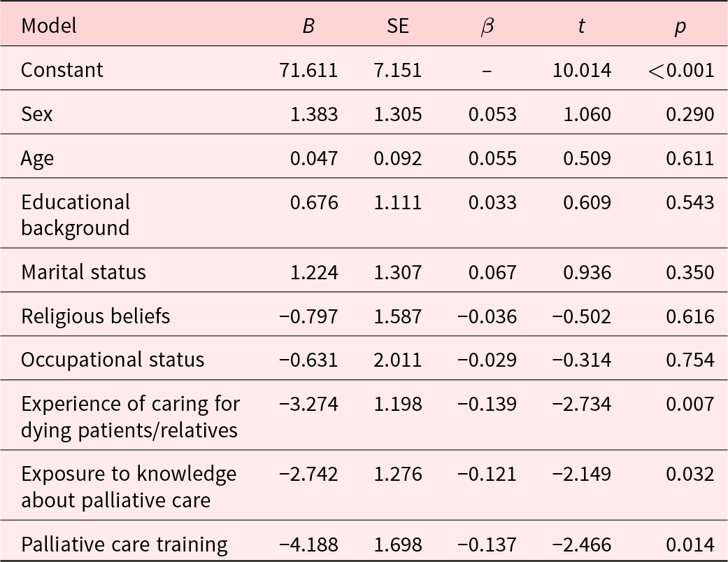Select the Occupational status row label
Viewport: 728px width, 562px height.
coord(113,360)
